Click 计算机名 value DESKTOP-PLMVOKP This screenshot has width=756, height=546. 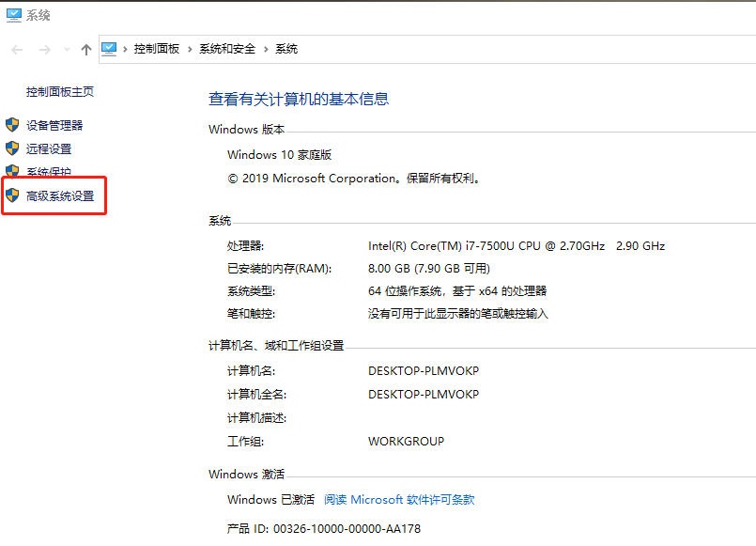click(424, 371)
